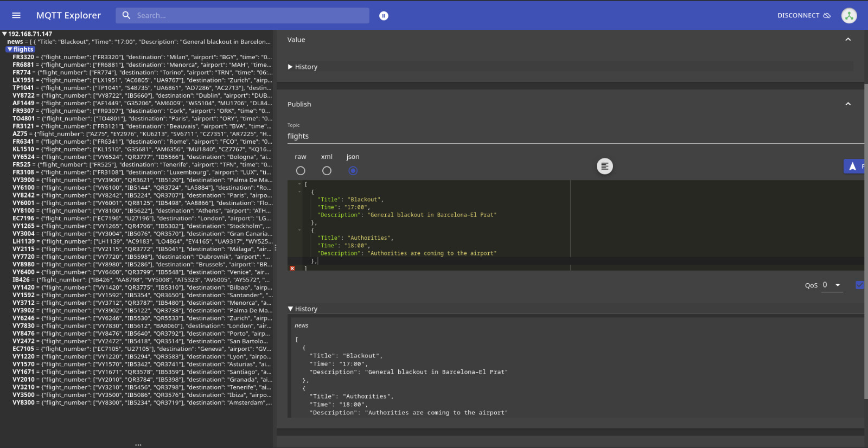Screen dimensions: 868x448
Task: Collapse the Value panel chevron
Action: click(848, 39)
